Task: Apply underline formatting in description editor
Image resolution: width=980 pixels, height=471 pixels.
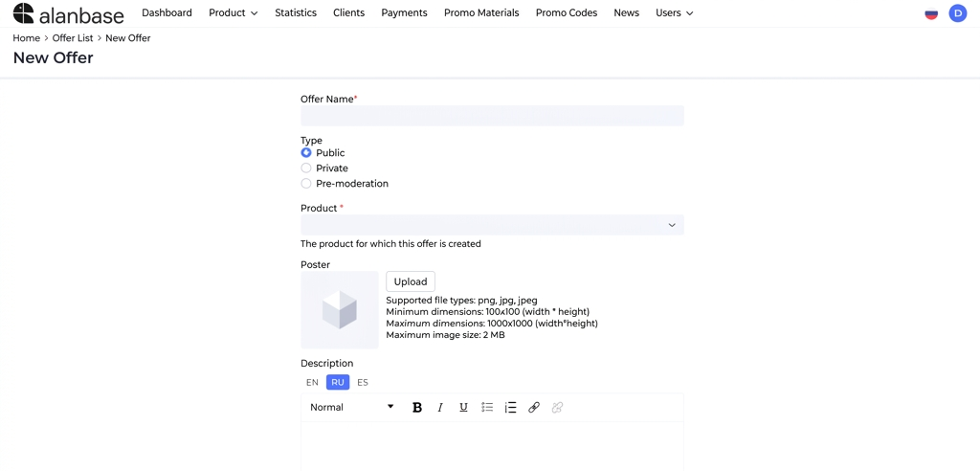Action: click(x=464, y=408)
